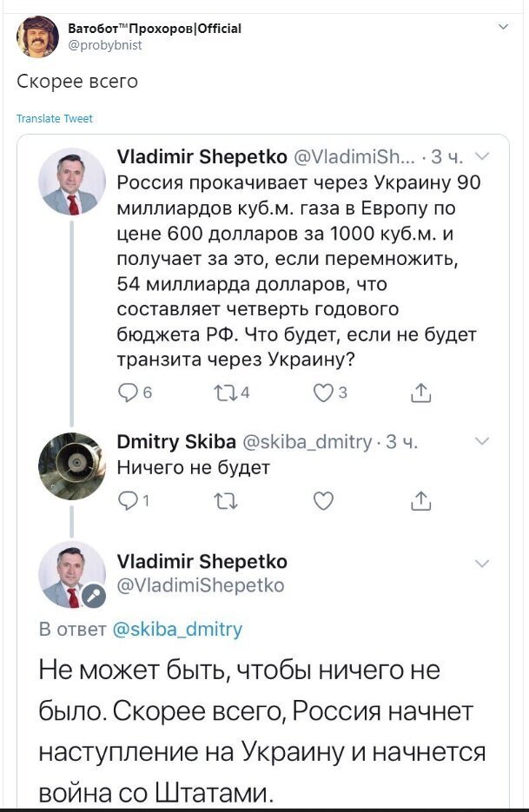Open chevron menu on Shepetko's first tweet

point(482,155)
